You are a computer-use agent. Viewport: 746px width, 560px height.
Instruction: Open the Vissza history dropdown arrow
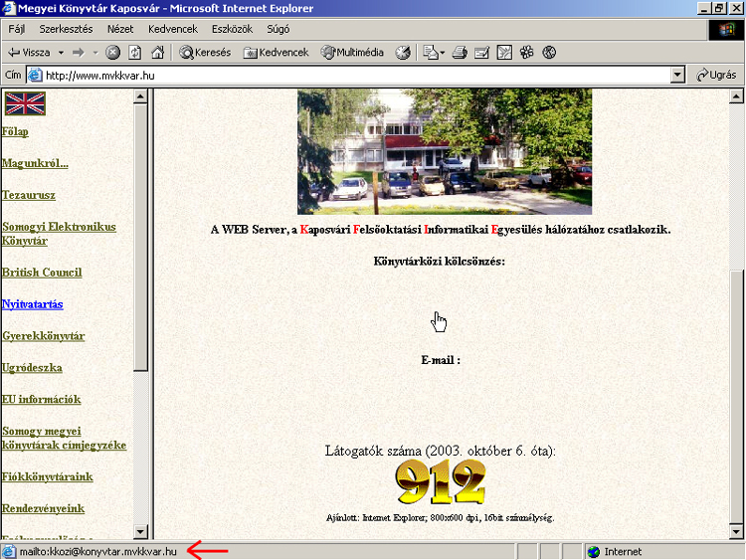61,53
